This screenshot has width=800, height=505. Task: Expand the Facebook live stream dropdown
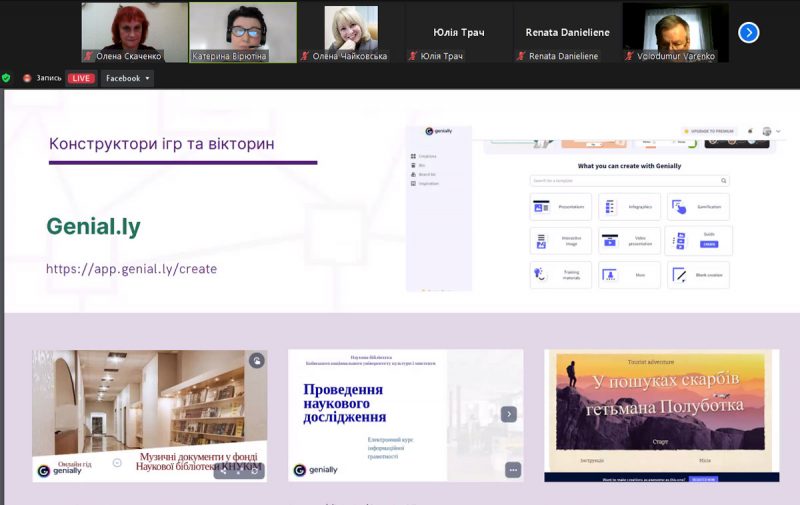pos(147,78)
